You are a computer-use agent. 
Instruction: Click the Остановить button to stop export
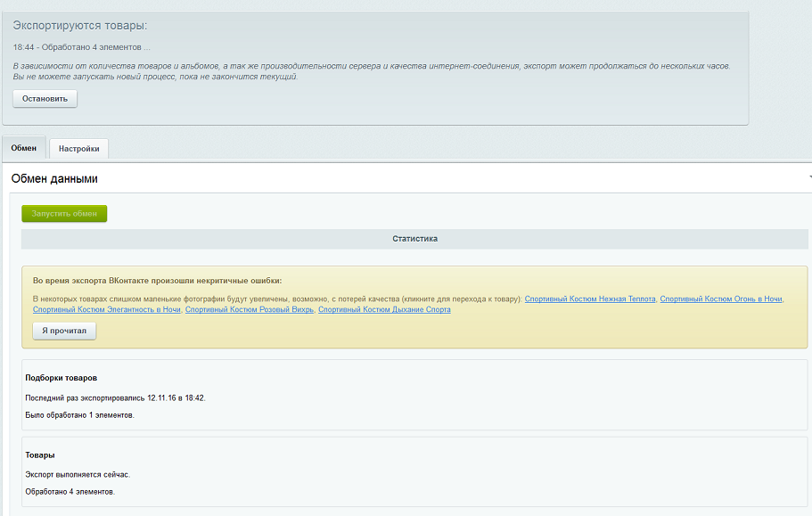coord(45,99)
